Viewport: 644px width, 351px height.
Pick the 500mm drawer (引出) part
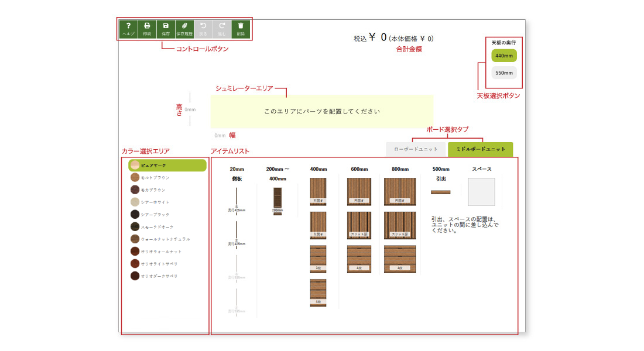pyautogui.click(x=440, y=192)
